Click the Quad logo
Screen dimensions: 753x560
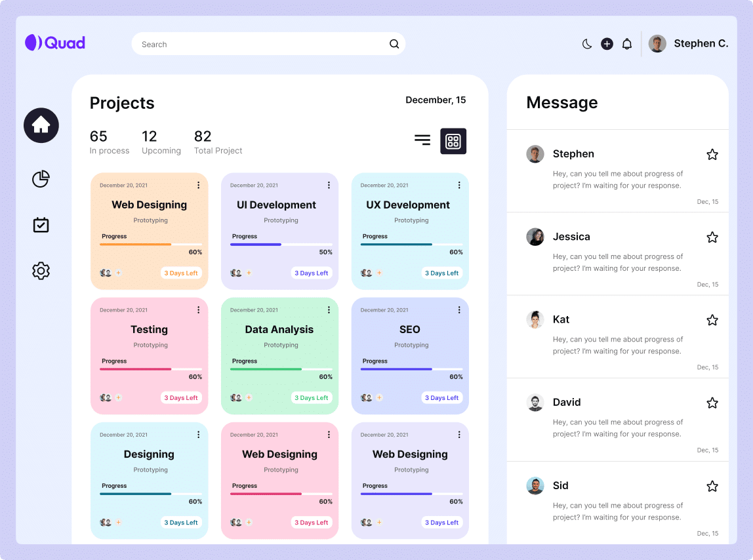coord(56,43)
